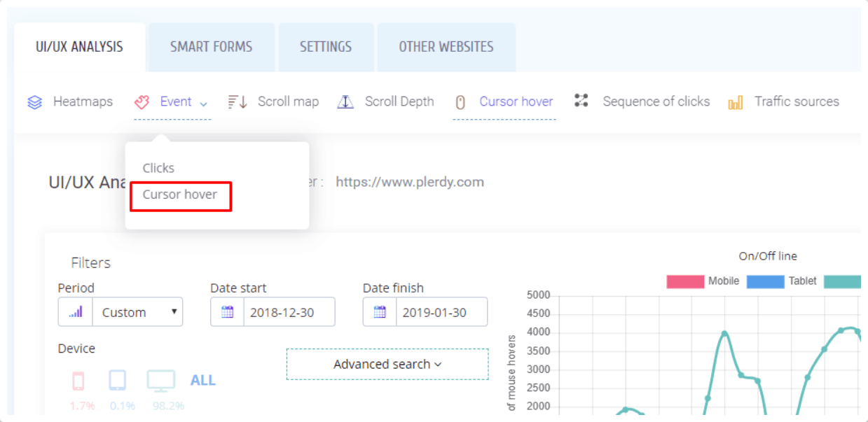Expand Advanced search panel
868x422 pixels.
tap(387, 364)
